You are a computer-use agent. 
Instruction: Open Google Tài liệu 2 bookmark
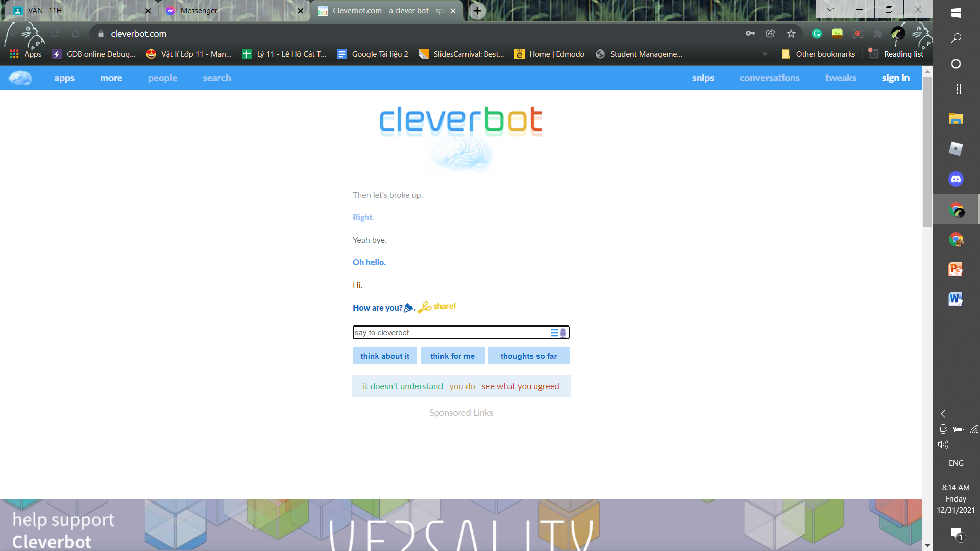[373, 54]
